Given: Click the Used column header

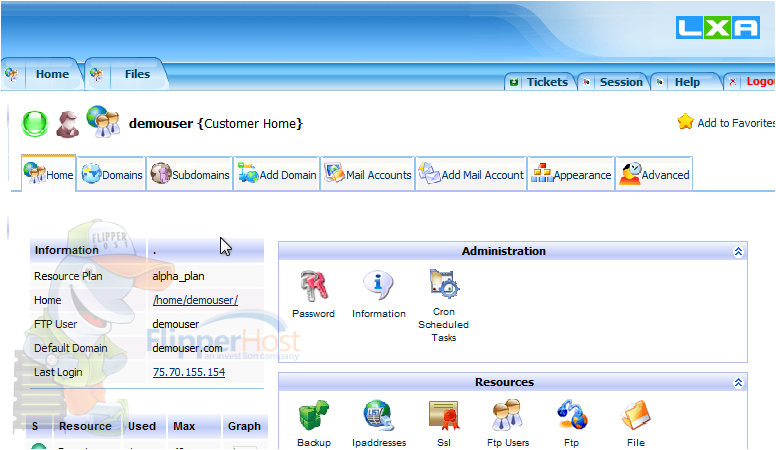Looking at the screenshot, I should 142,426.
